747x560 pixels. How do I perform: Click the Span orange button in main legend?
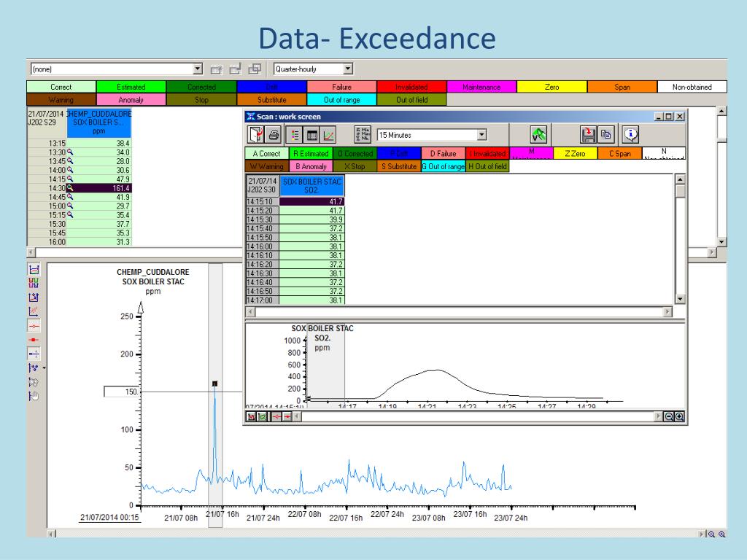(622, 87)
